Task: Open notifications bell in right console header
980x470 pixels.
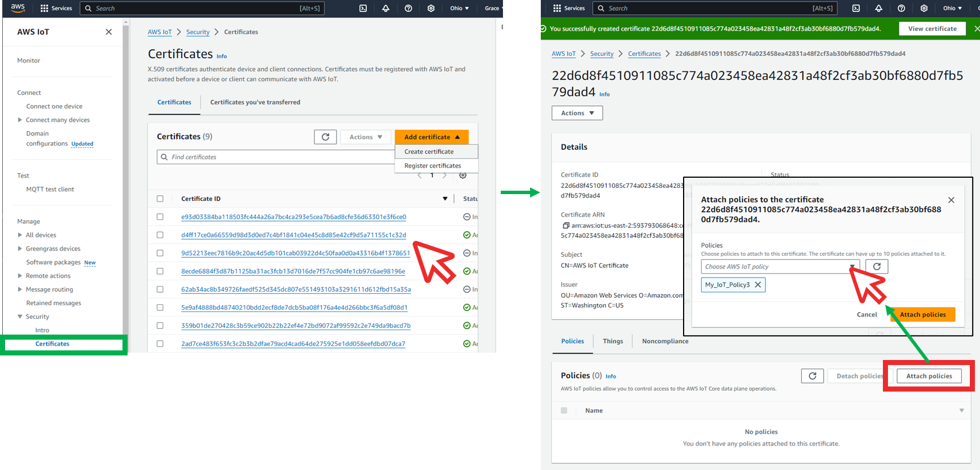Action: [878, 8]
